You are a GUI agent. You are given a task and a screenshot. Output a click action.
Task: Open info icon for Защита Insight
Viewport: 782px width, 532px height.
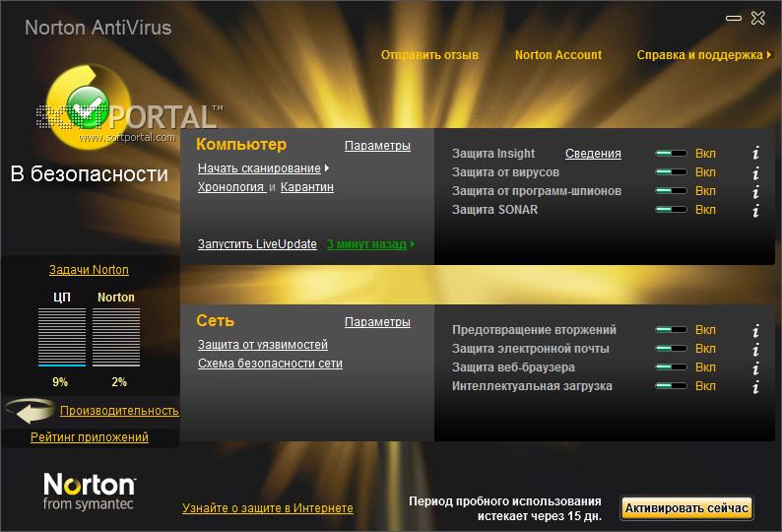coord(756,154)
